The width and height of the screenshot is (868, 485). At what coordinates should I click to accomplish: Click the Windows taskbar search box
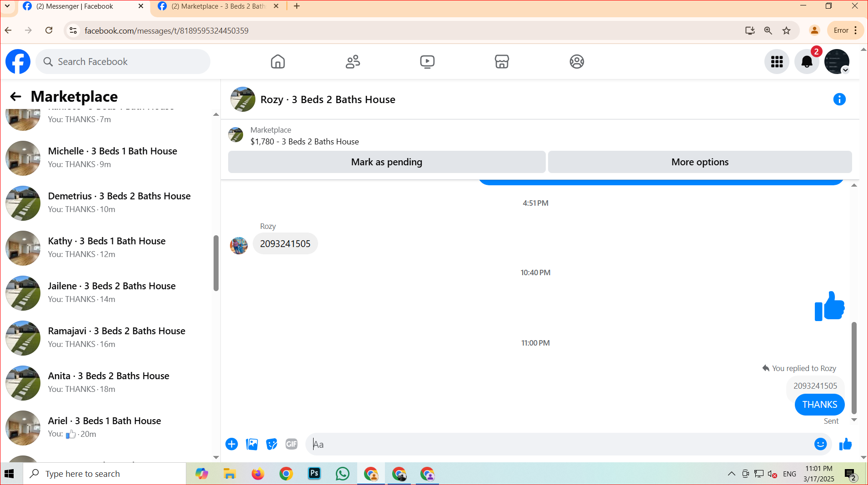[x=105, y=474]
